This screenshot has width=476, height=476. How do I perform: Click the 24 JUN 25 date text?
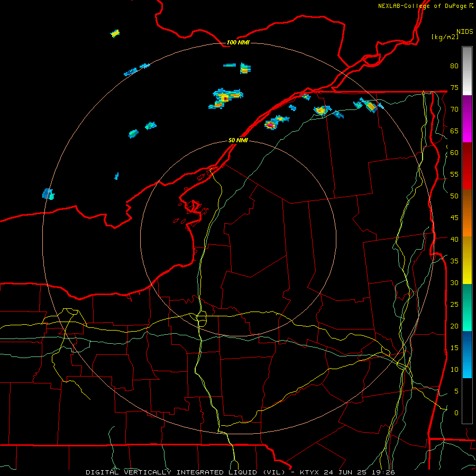point(347,472)
